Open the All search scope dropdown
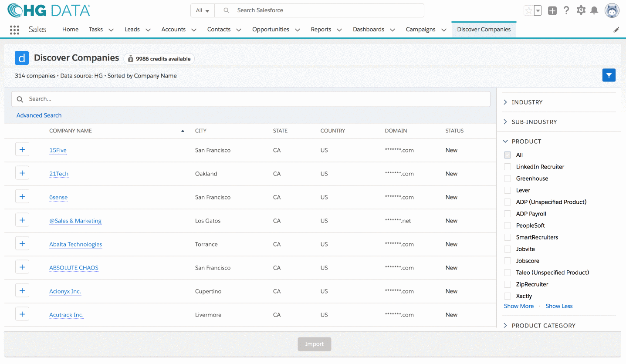Screen dimensions: 626x364 point(203,10)
